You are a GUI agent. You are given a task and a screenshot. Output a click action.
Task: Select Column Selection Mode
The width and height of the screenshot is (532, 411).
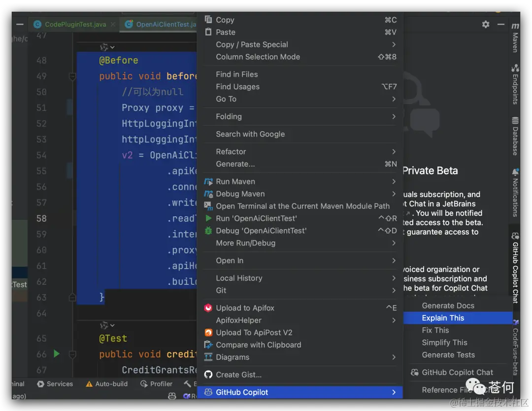(x=300, y=57)
